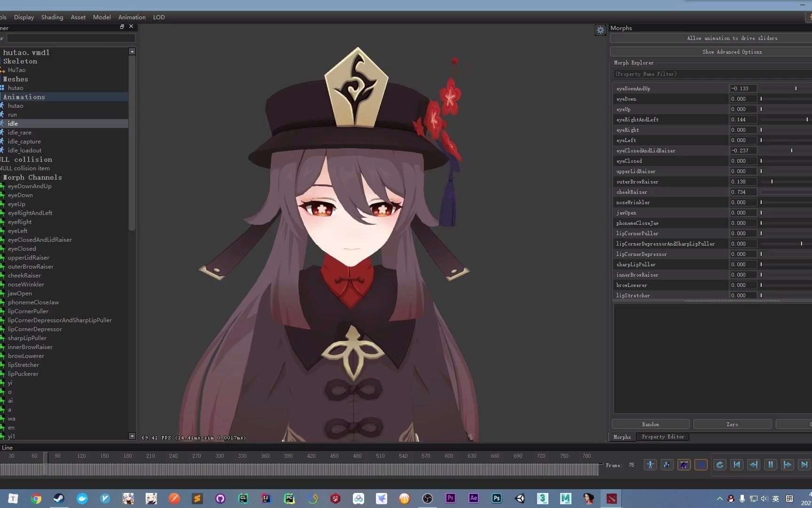The image size is (812, 508).
Task: Click the outerBrowRaiser slider handle
Action: [772, 182]
